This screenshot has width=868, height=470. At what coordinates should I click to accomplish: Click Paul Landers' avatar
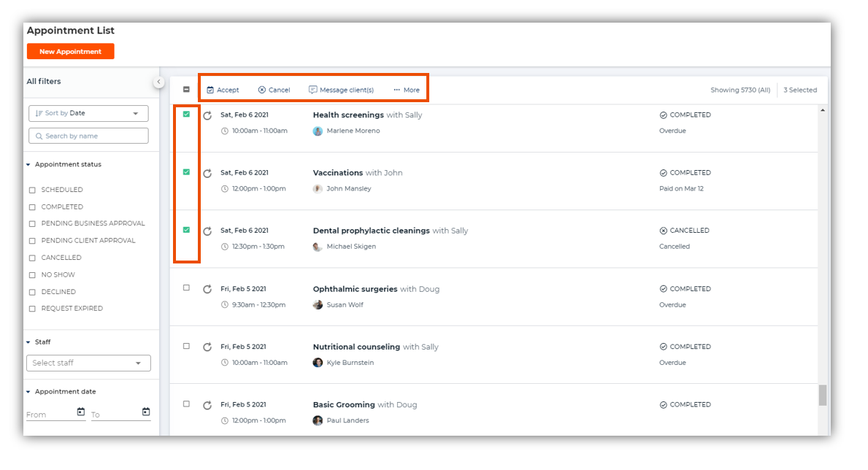click(318, 420)
